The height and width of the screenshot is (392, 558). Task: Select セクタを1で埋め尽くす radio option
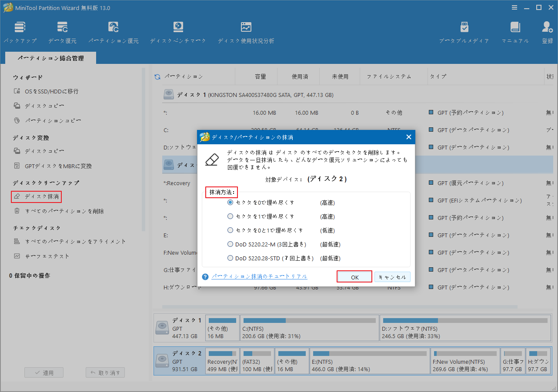tap(231, 216)
